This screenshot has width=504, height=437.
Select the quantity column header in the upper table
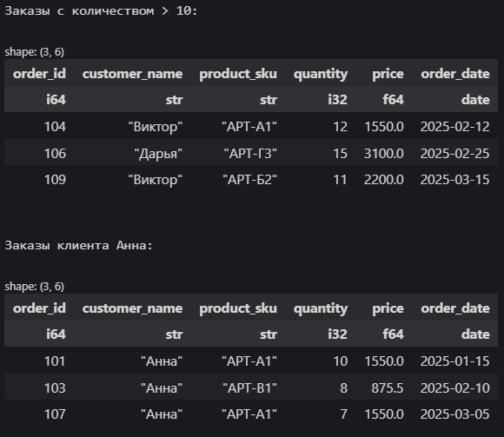tap(321, 74)
